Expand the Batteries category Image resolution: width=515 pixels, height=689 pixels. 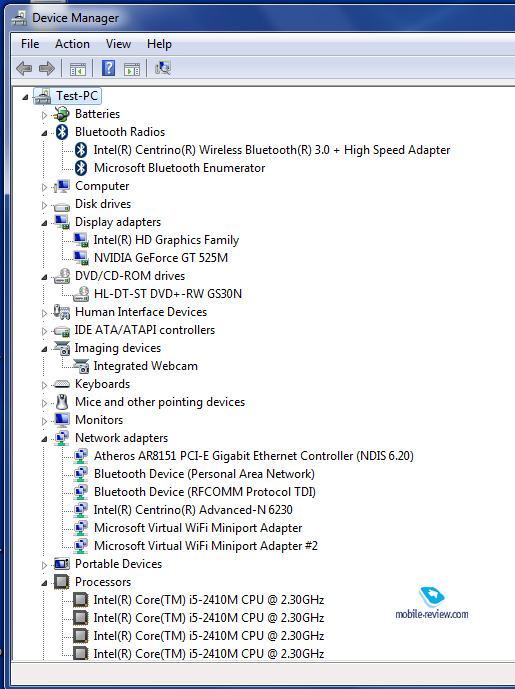[44, 115]
